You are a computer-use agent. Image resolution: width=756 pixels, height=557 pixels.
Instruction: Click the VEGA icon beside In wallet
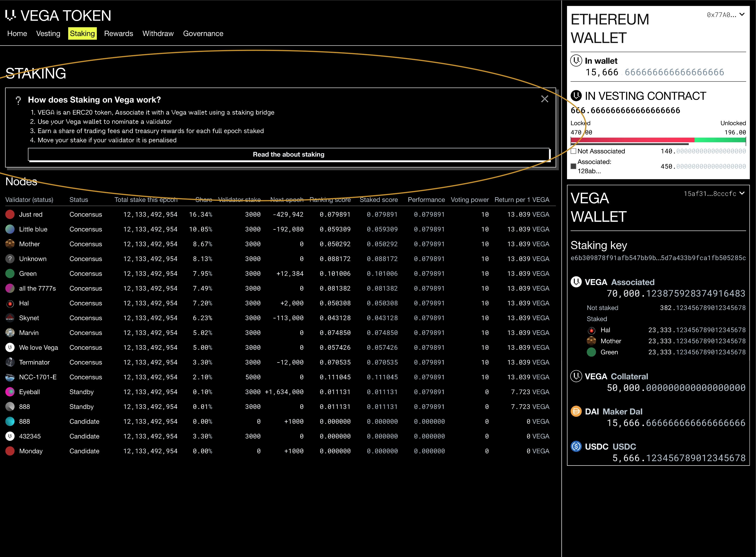(x=576, y=60)
